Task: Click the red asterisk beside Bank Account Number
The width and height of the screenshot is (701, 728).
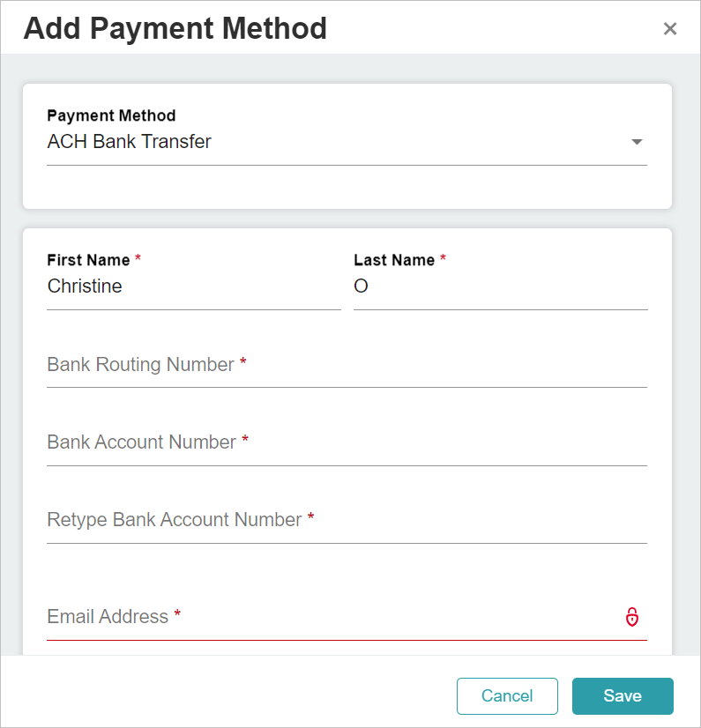Action: 245,440
